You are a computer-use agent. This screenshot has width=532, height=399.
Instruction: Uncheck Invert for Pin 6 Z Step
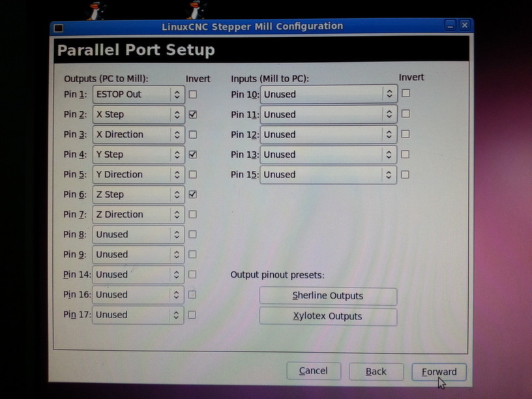pyautogui.click(x=192, y=194)
